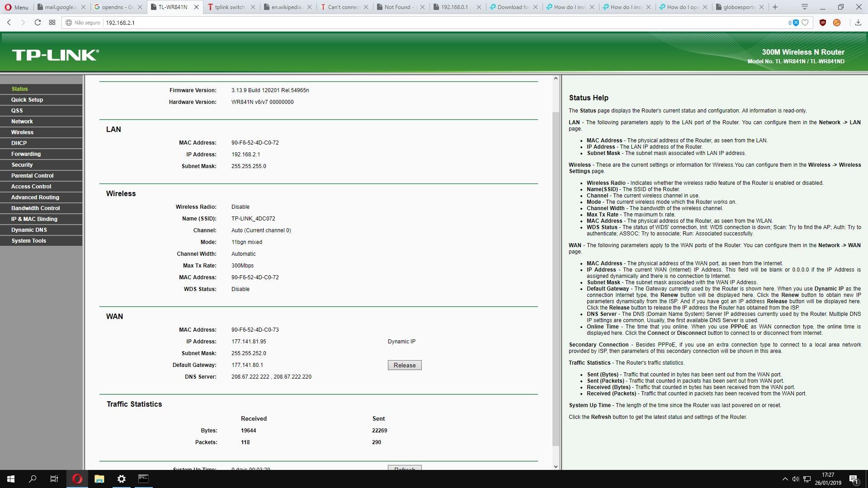Open Dynamic DNS in the sidebar
The width and height of the screenshot is (868, 488).
click(x=41, y=230)
